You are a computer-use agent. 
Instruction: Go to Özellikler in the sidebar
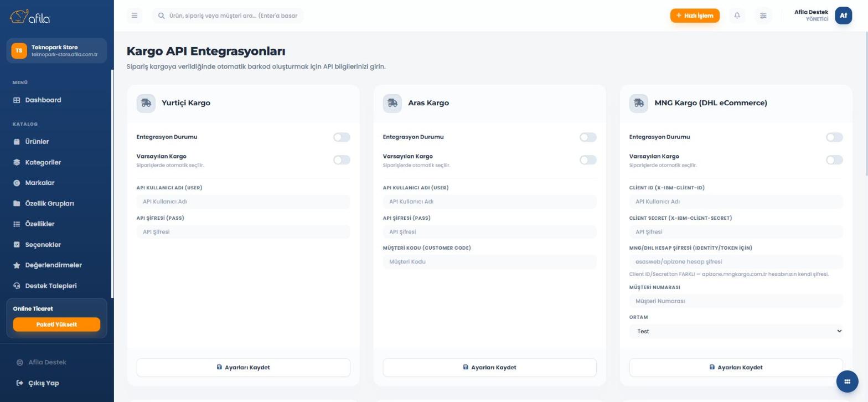(56, 224)
